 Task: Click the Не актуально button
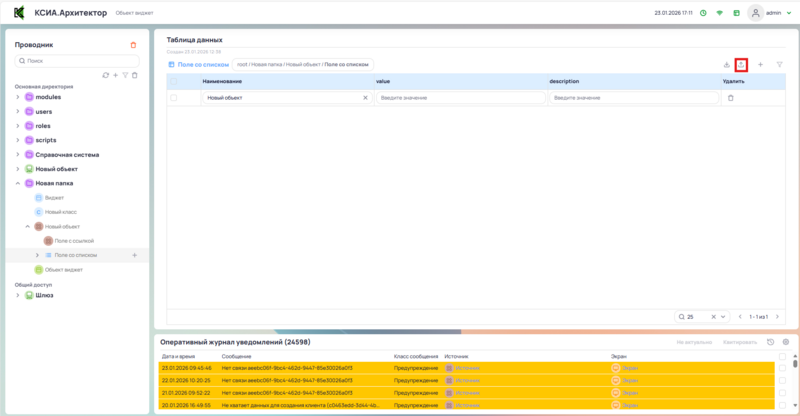click(694, 342)
